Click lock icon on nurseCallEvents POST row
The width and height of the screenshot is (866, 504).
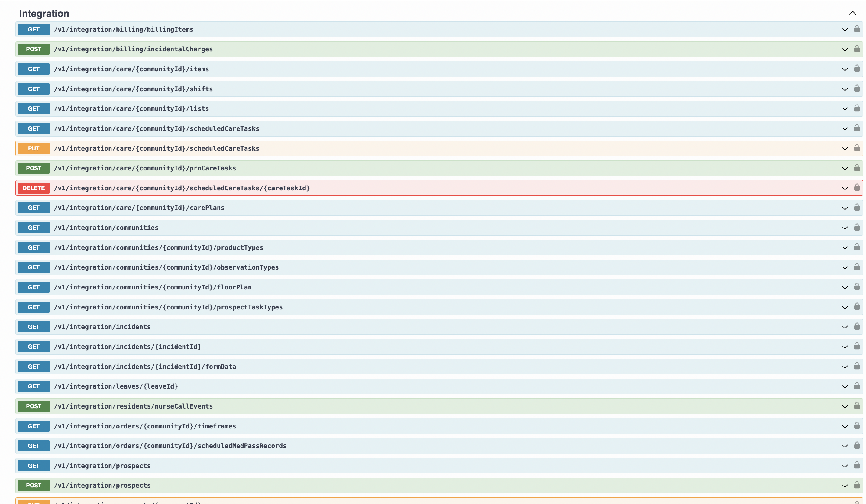tap(857, 406)
